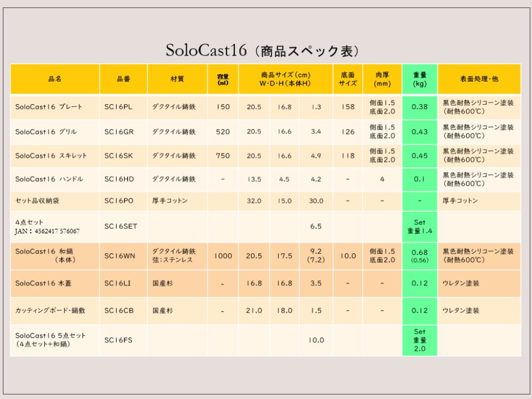The height and width of the screenshot is (399, 532).
Task: Click width value 21.0 in カッティングボード row
Action: coord(254,310)
